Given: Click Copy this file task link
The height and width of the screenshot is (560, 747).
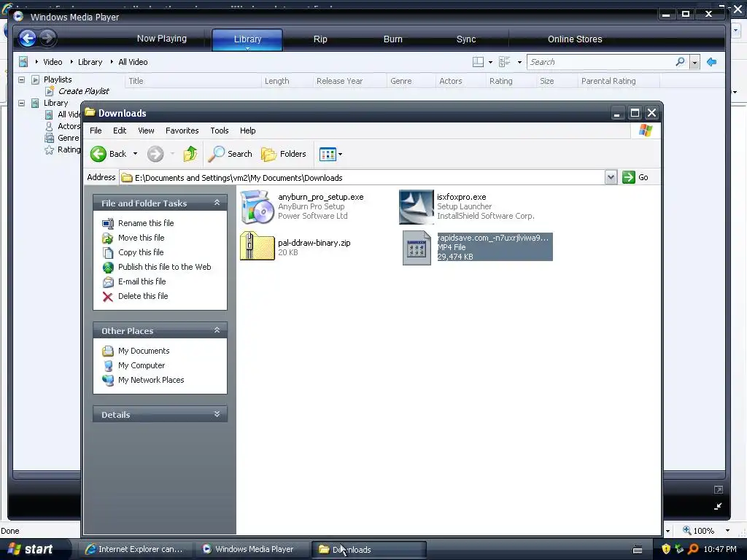Looking at the screenshot, I should pyautogui.click(x=141, y=252).
